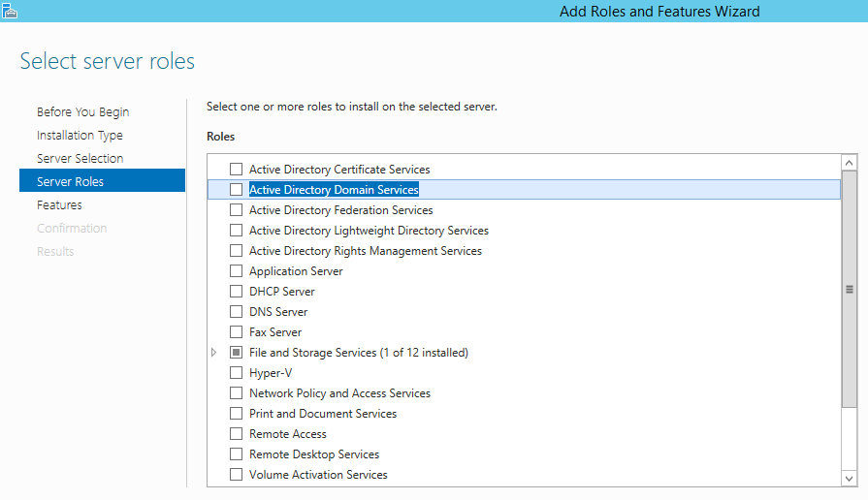Click the wizard icon in the title bar

point(10,11)
